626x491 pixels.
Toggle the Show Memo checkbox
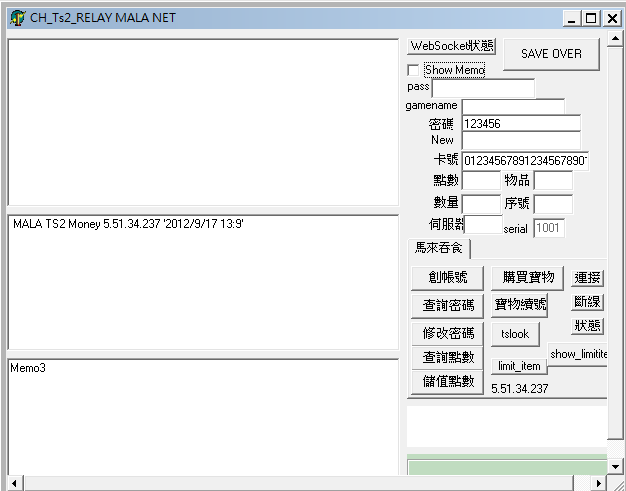pos(413,70)
